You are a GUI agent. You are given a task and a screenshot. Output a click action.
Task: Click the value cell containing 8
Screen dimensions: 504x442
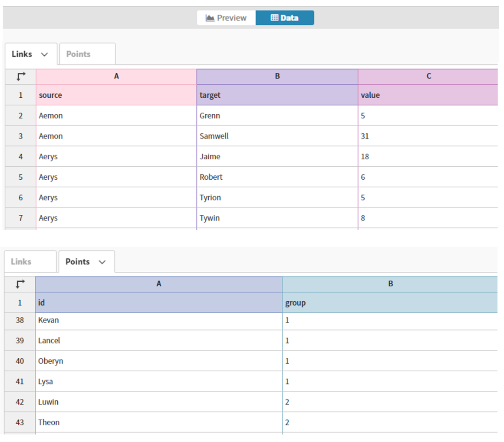pos(428,218)
